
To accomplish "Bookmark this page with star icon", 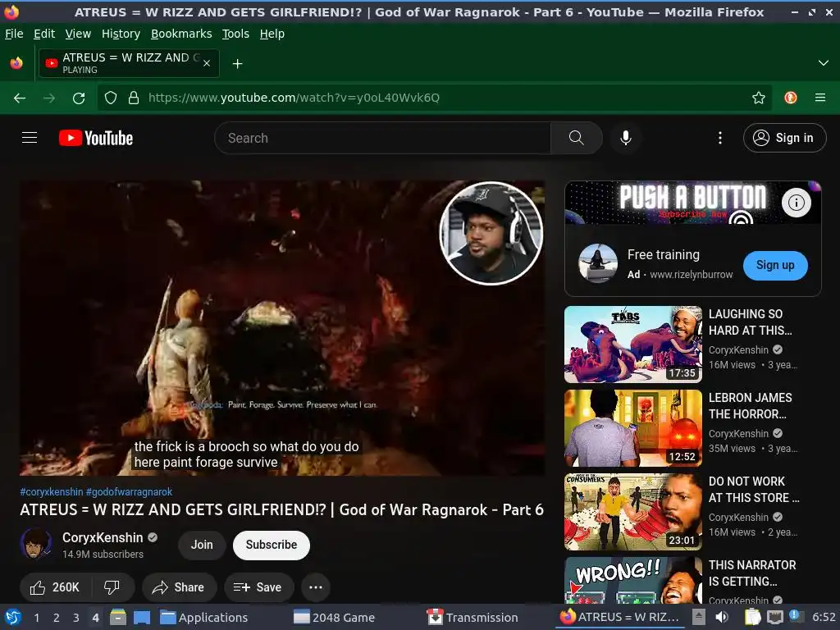I will pyautogui.click(x=758, y=98).
